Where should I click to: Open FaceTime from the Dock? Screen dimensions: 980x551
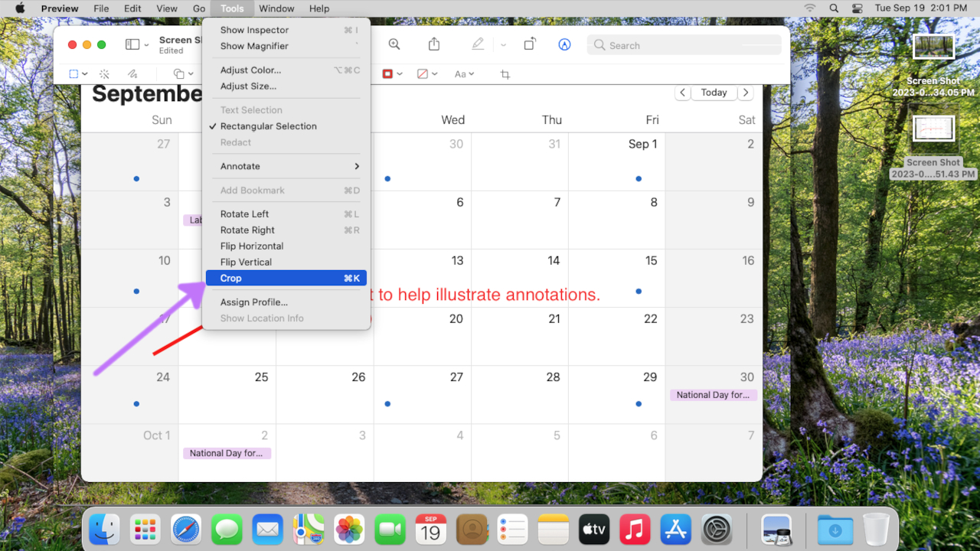click(390, 529)
